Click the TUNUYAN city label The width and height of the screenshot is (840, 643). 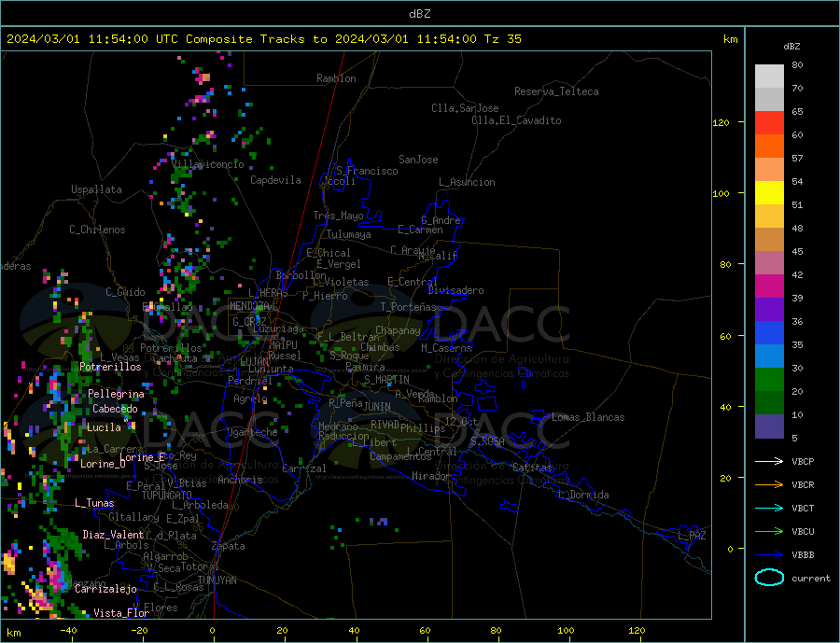point(217,580)
